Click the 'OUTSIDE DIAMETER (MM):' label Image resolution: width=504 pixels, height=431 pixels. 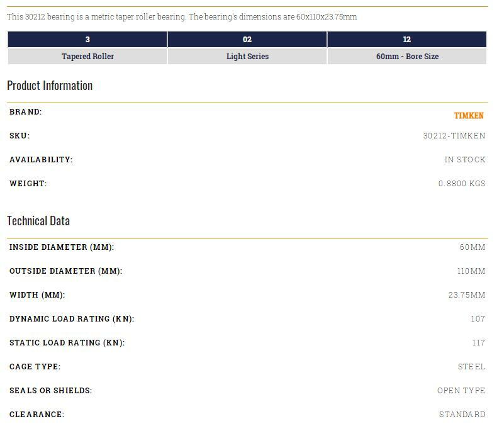coord(66,271)
